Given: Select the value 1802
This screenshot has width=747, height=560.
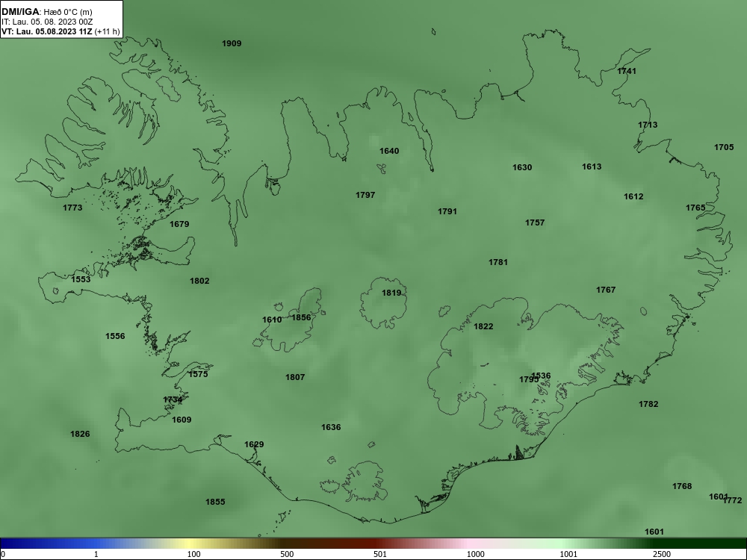Looking at the screenshot, I should click(199, 281).
